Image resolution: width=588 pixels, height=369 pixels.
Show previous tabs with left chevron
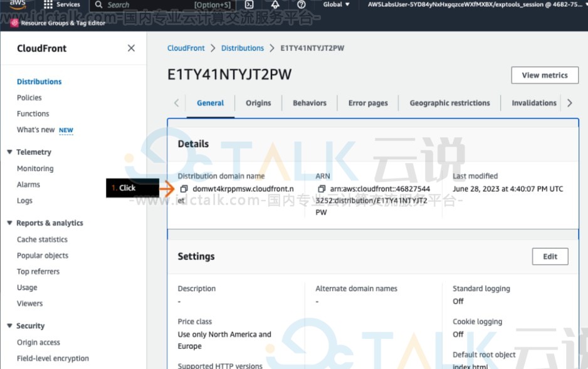coord(176,103)
